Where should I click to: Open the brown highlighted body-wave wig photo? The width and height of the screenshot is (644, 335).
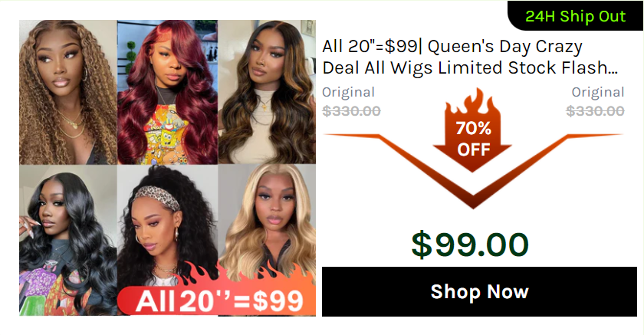coord(267,92)
